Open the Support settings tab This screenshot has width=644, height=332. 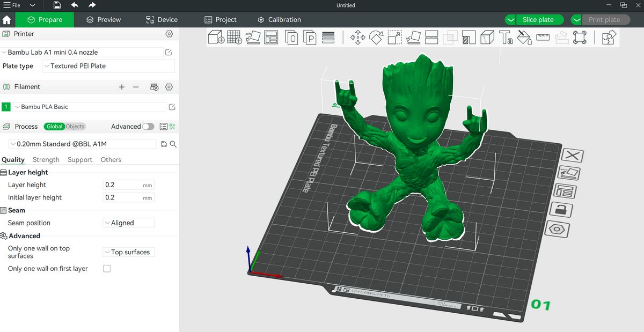[x=80, y=160]
